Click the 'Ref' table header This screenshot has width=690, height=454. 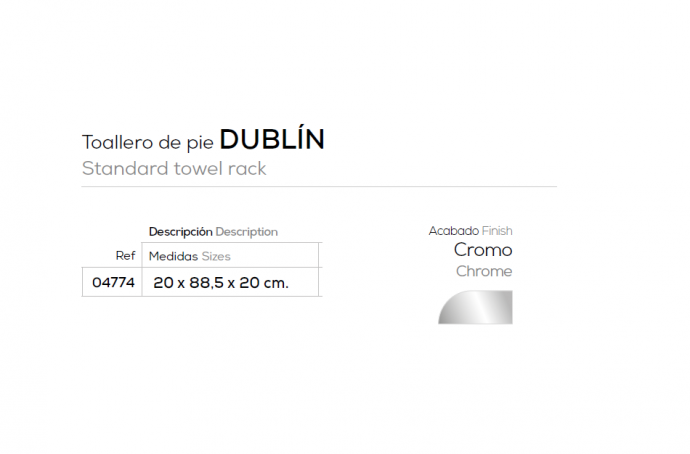coord(125,256)
